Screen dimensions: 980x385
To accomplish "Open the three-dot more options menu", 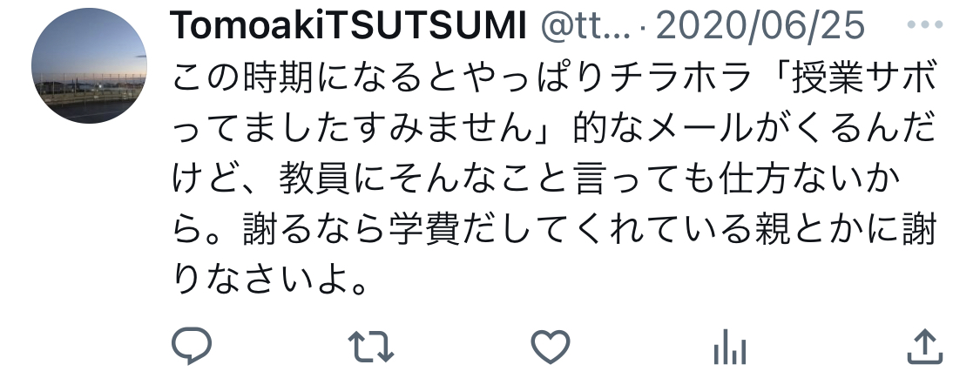I will tap(924, 25).
